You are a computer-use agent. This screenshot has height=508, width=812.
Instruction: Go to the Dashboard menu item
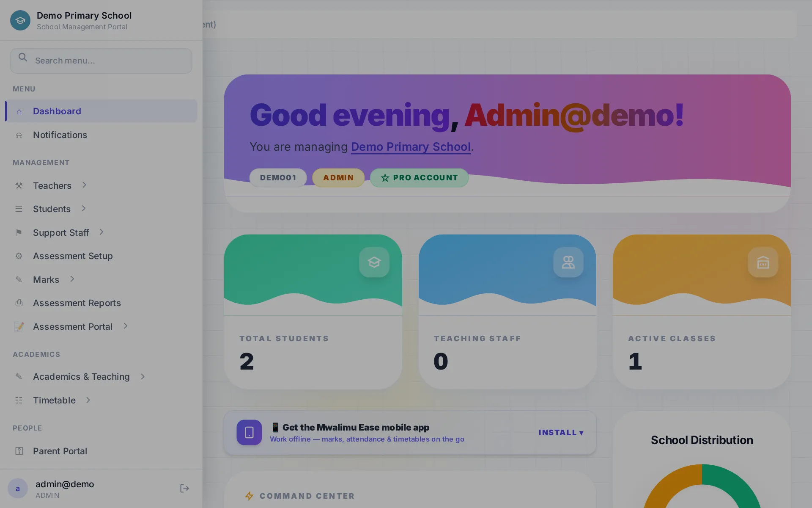point(101,111)
